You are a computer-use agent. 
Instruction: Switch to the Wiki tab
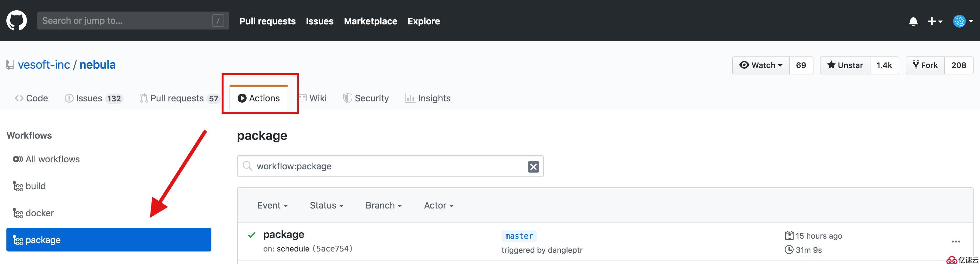pos(313,98)
